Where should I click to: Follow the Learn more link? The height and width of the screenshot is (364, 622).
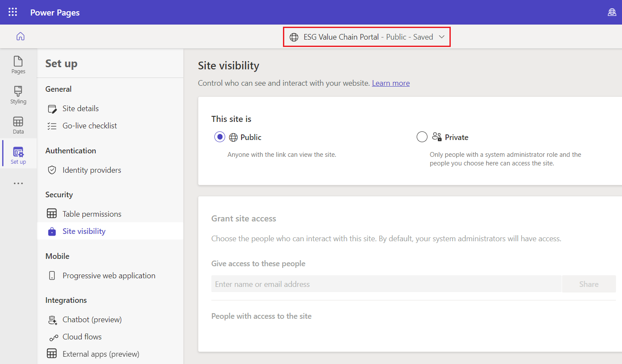pyautogui.click(x=391, y=83)
